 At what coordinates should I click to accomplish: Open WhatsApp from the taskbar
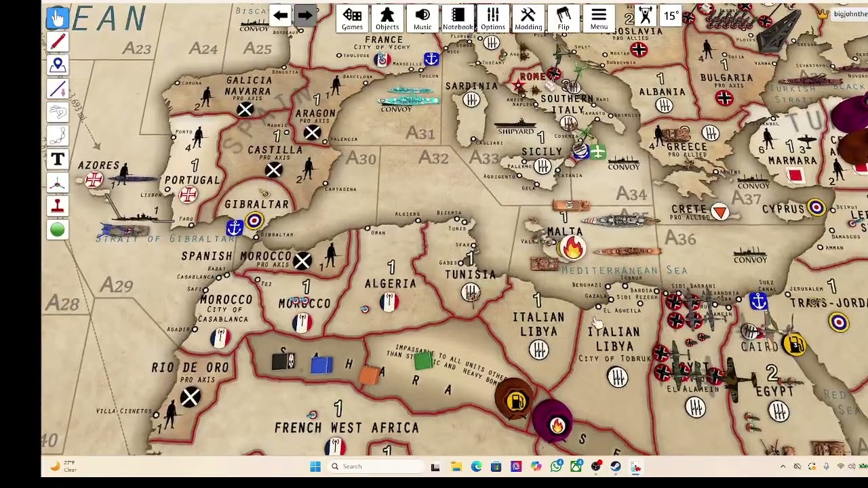(x=556, y=466)
